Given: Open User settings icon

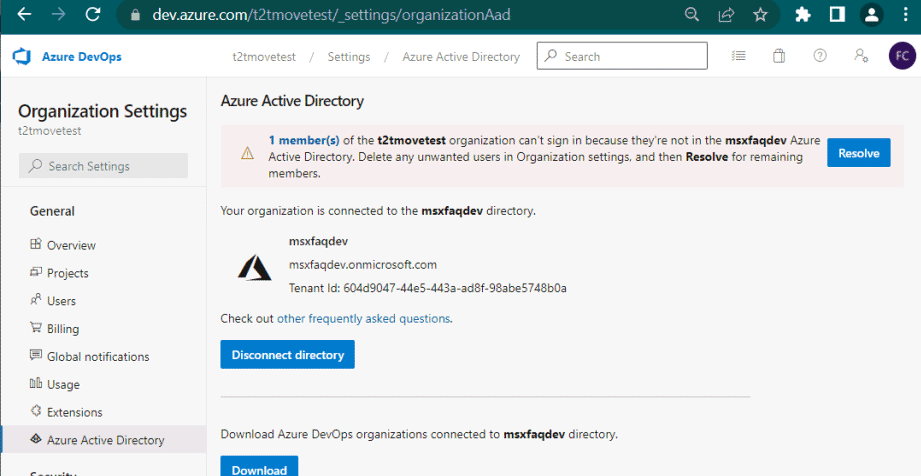Looking at the screenshot, I should click(x=861, y=56).
